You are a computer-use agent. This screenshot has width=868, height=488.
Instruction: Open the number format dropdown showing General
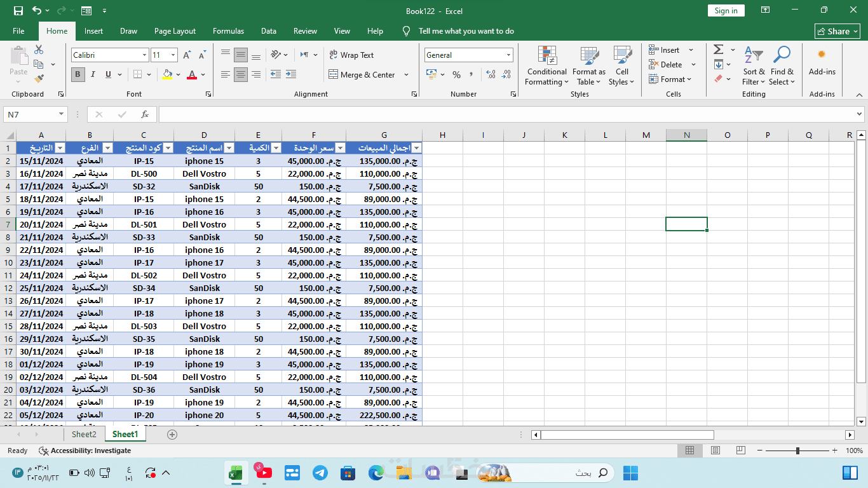[508, 55]
